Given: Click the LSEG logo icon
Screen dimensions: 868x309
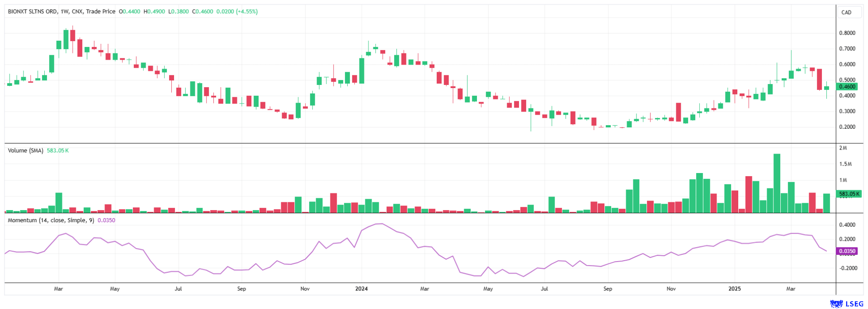Looking at the screenshot, I should (836, 304).
